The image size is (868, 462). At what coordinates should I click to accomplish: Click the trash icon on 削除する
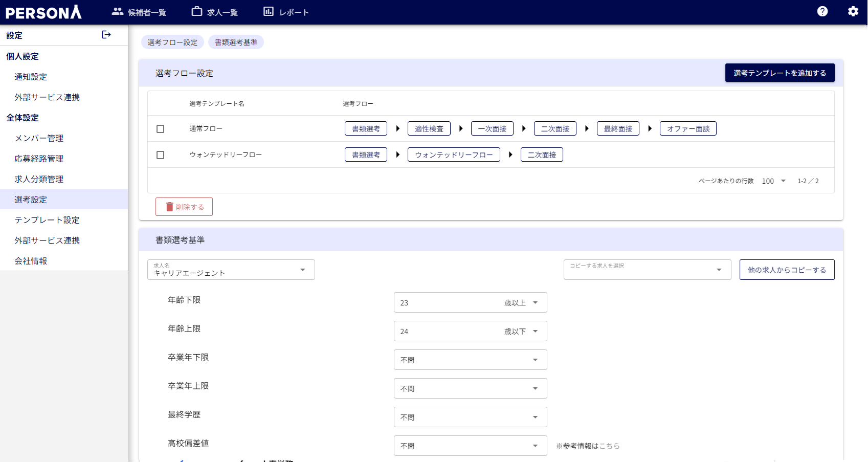coord(169,207)
